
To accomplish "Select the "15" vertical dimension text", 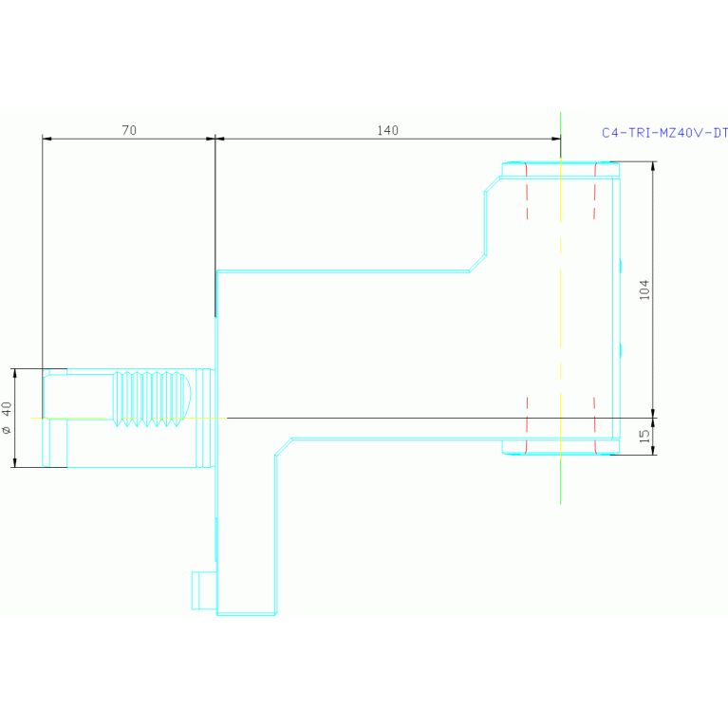I will [644, 436].
